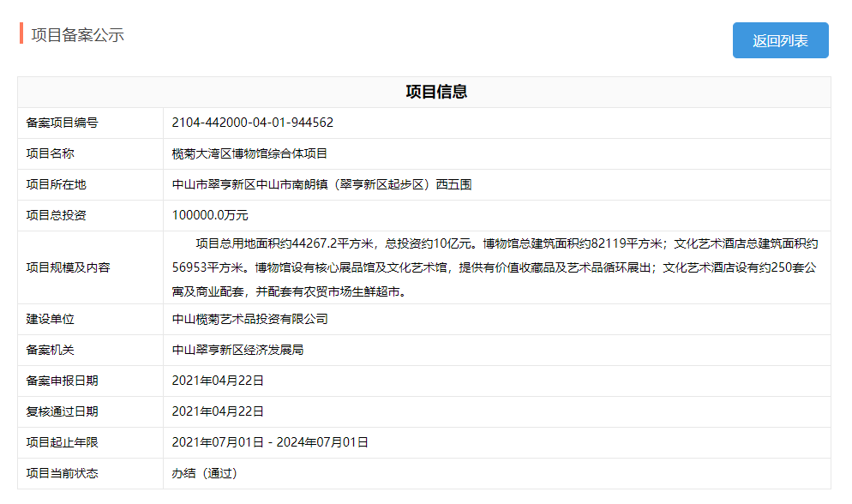Click the 备案项目编号 label cell
Screen dimensions: 852x504
(90, 123)
